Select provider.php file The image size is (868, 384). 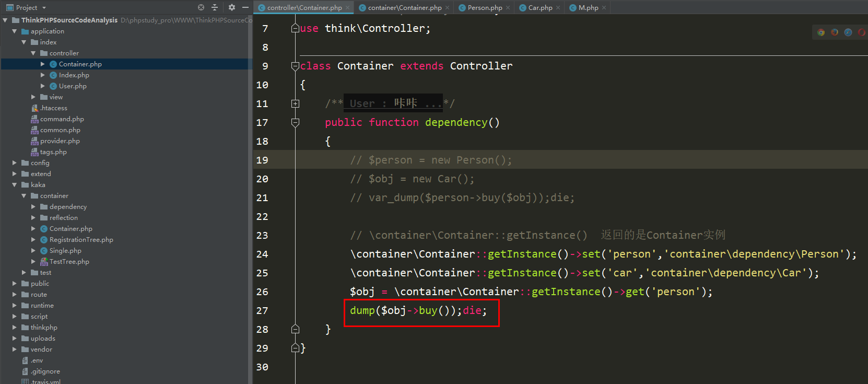[60, 141]
